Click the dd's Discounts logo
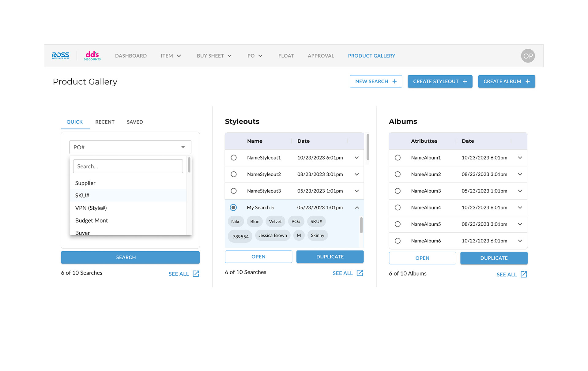 tap(92, 56)
